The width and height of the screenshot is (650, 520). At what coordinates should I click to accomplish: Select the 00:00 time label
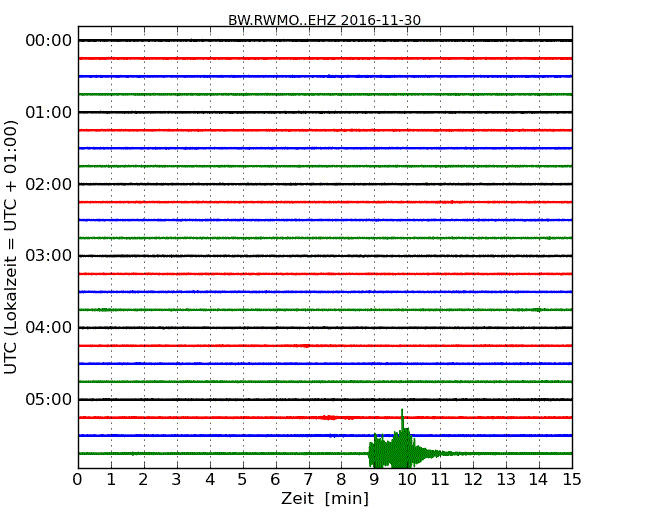click(49, 41)
